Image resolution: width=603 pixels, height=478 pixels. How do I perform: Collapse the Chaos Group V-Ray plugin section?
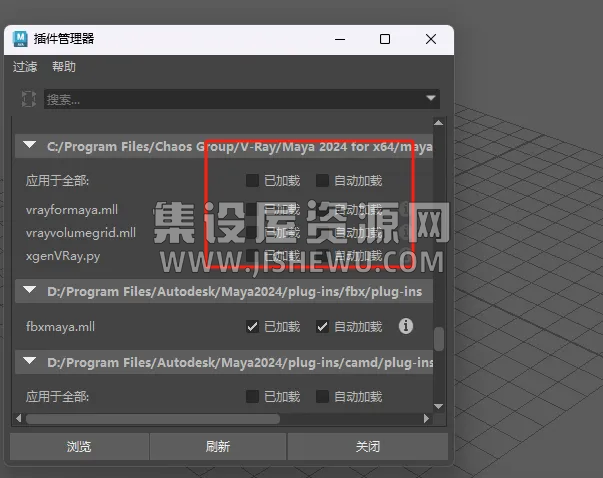30,145
